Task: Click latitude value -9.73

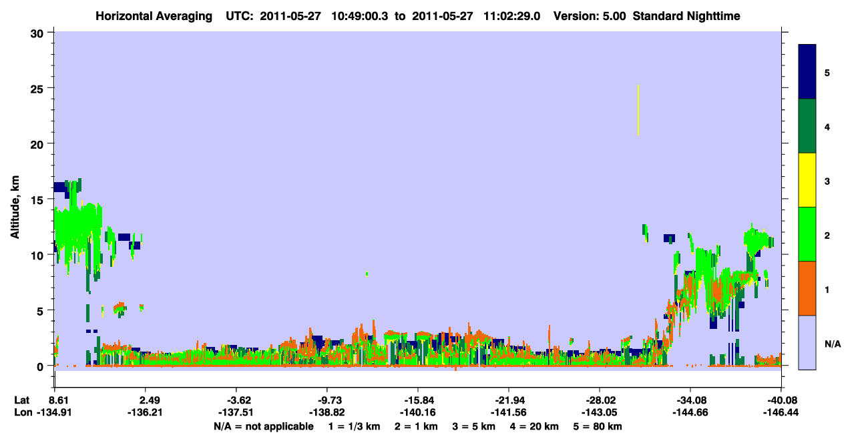Action: tap(331, 400)
